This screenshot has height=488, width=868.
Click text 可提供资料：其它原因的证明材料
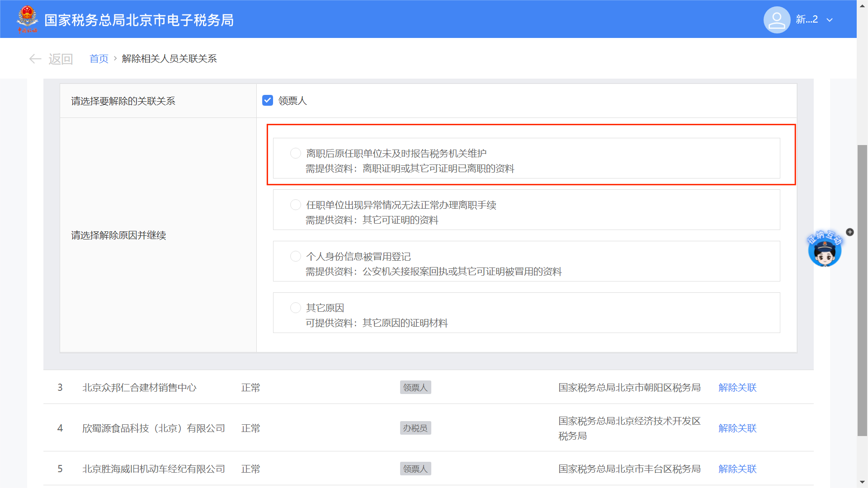point(377,323)
